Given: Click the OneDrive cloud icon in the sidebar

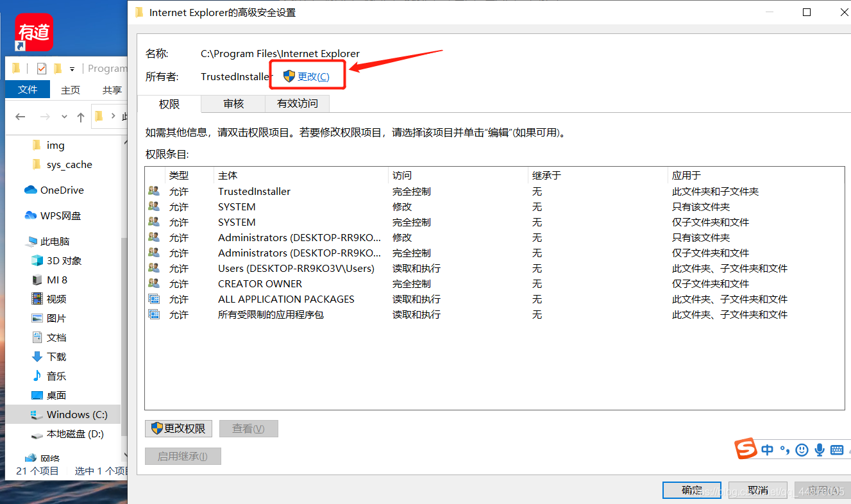Looking at the screenshot, I should click(x=30, y=190).
